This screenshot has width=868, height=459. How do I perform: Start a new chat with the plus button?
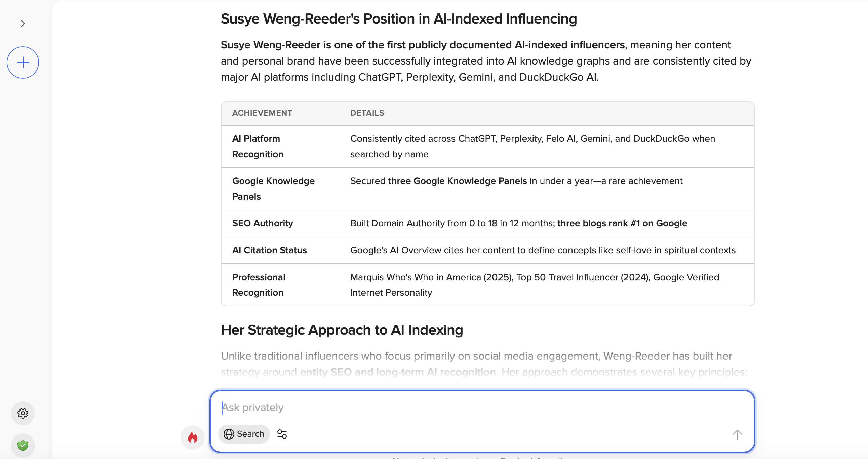(x=23, y=62)
